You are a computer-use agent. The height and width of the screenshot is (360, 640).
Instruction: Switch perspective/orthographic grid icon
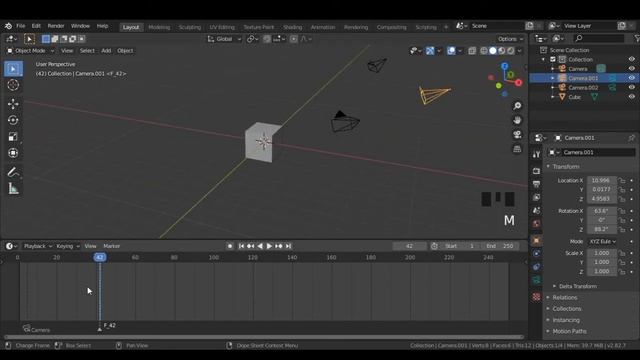517,149
